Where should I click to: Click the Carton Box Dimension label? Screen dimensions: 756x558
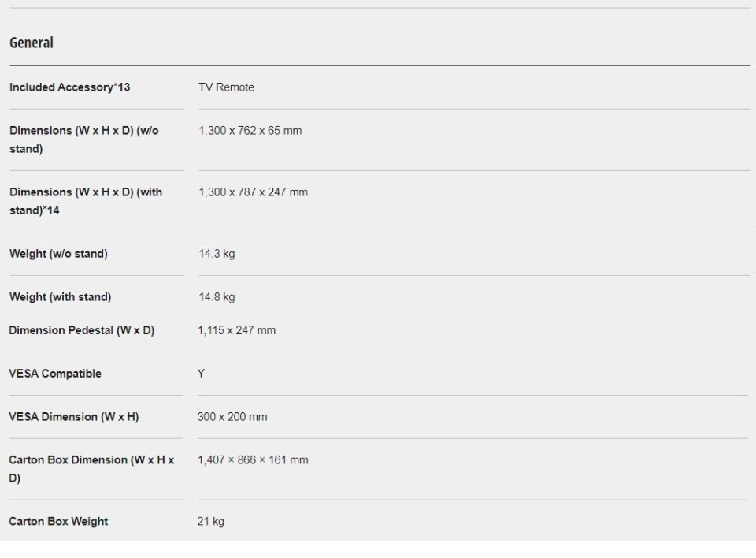click(91, 469)
